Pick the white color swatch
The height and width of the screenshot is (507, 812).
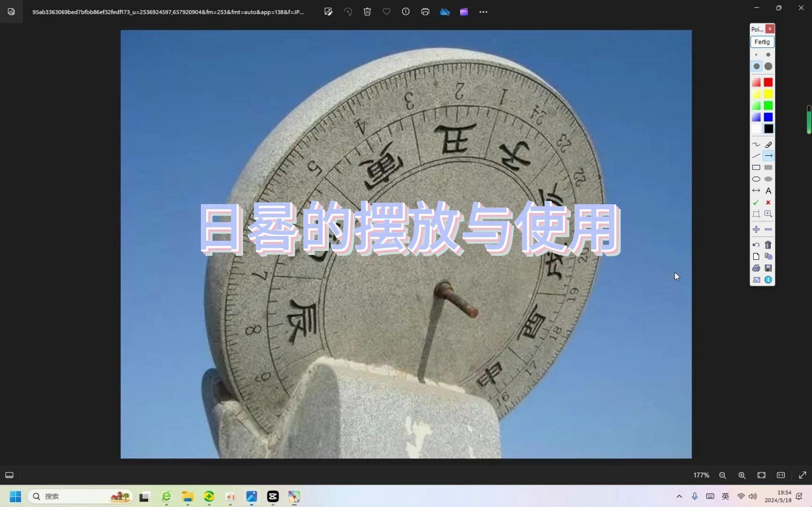click(x=756, y=129)
